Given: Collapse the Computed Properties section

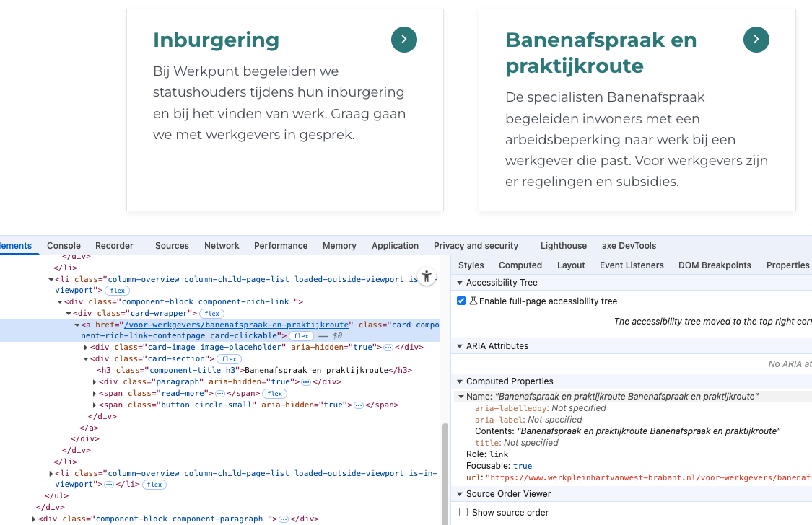Looking at the screenshot, I should point(460,381).
